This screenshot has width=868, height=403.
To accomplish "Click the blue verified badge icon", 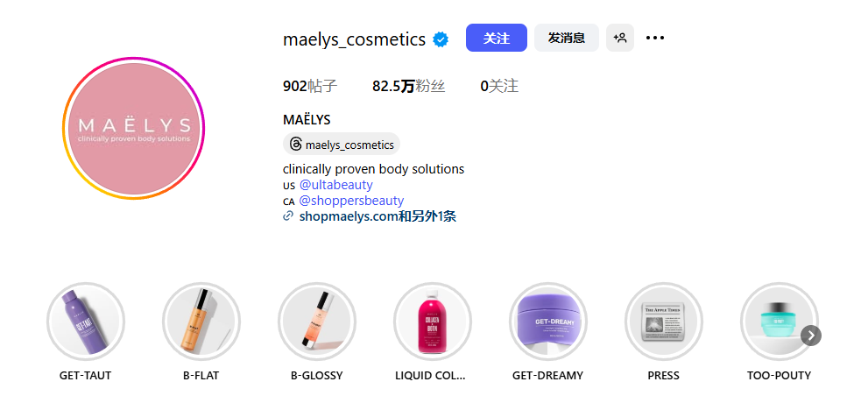I will 441,39.
